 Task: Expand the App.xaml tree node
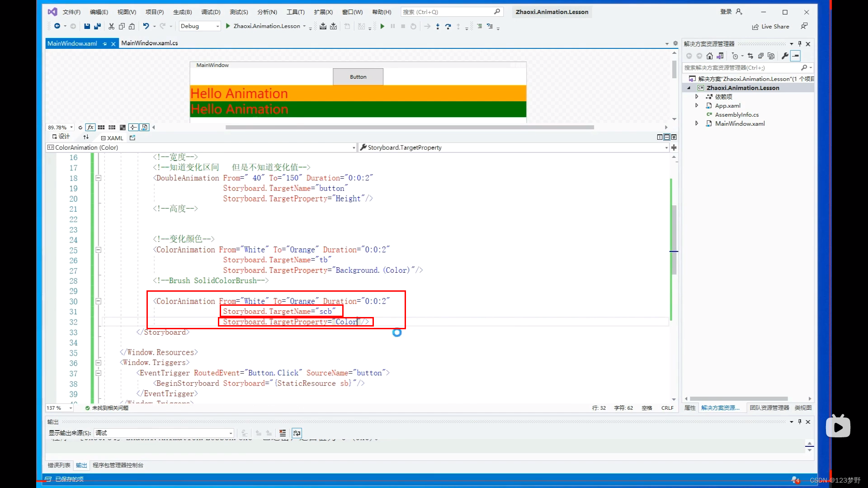pyautogui.click(x=697, y=105)
